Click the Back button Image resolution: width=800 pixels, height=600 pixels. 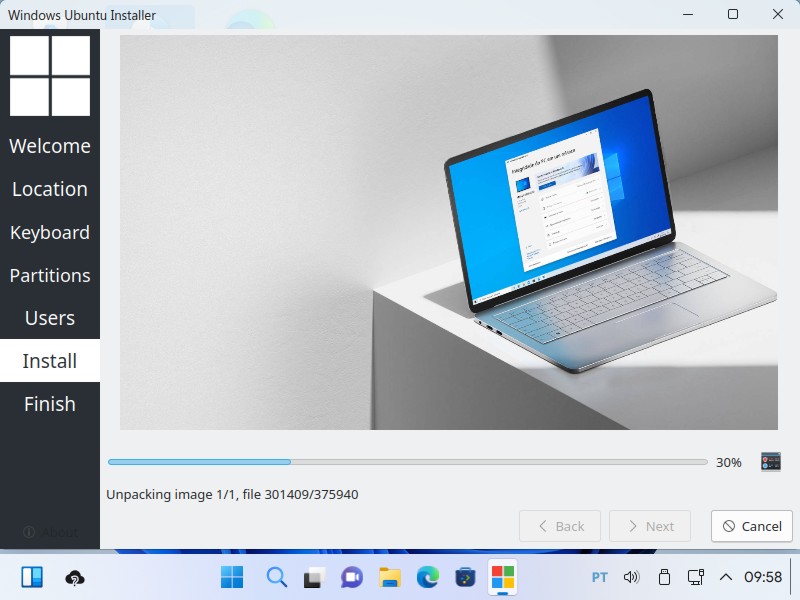click(x=560, y=526)
